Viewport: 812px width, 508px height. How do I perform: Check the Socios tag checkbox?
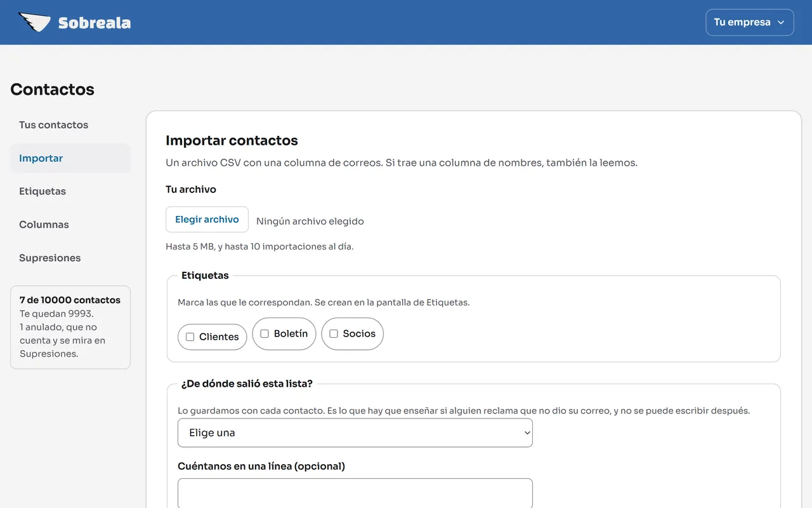click(334, 334)
